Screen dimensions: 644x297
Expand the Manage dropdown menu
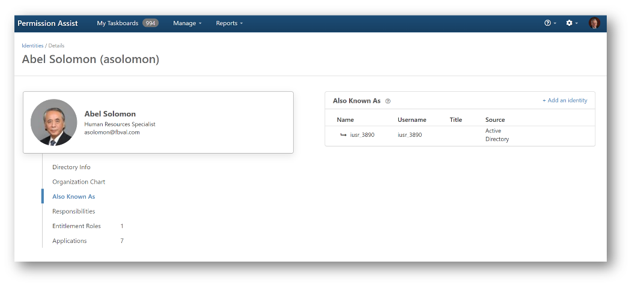click(x=187, y=23)
